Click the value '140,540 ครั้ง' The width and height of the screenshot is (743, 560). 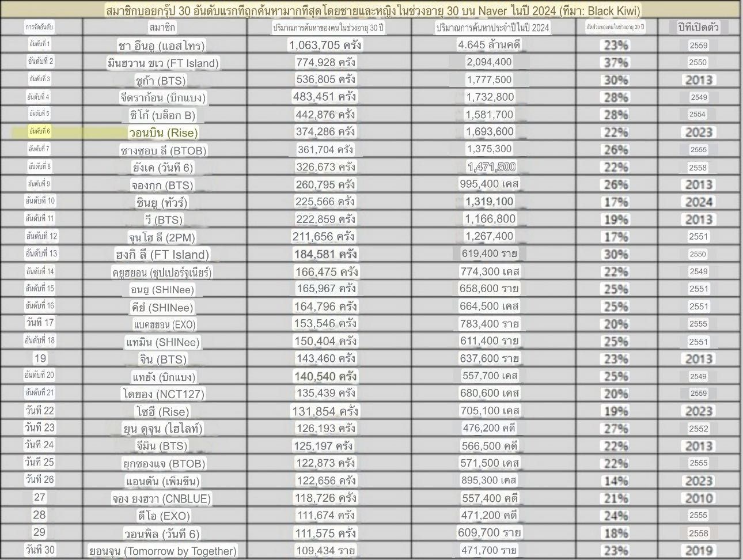tap(325, 376)
